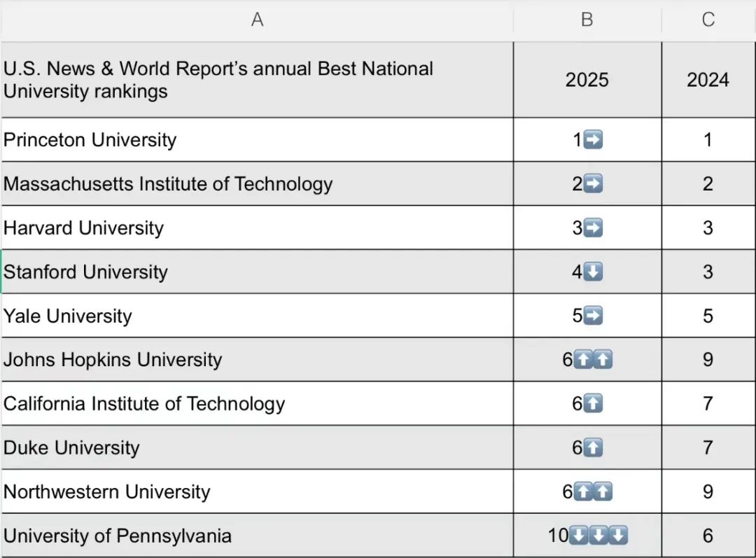Click the right arrow emoji in Yale's row
This screenshot has height=558, width=756.
593,316
